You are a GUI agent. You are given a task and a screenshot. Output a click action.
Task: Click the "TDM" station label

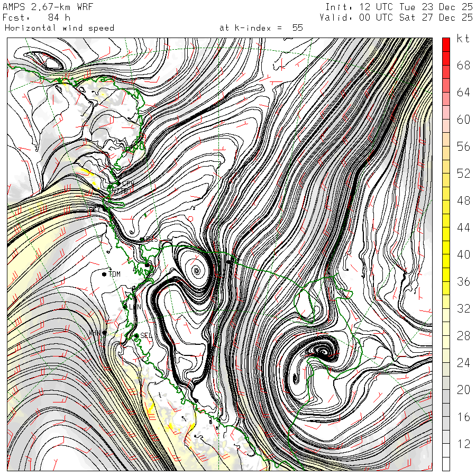click(x=114, y=274)
